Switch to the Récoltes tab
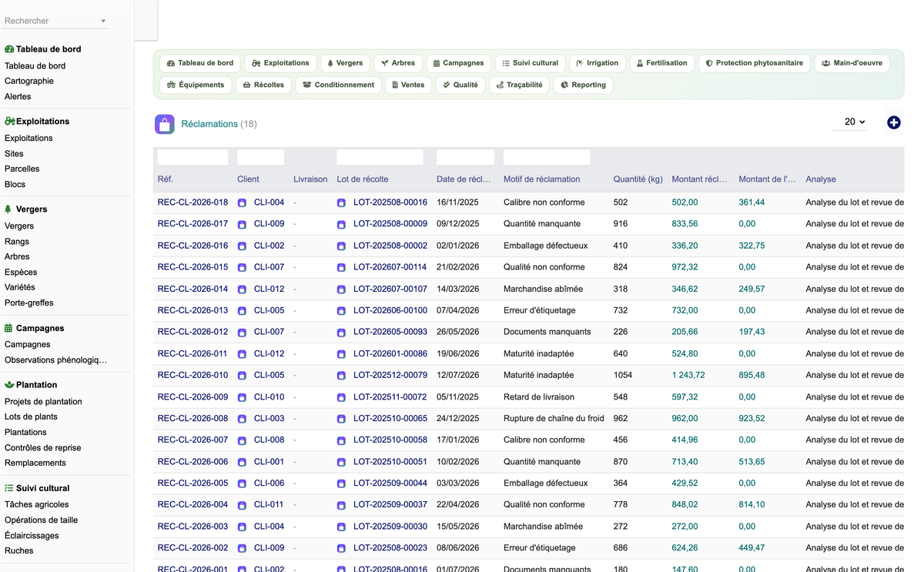Image resolution: width=924 pixels, height=572 pixels. point(263,85)
